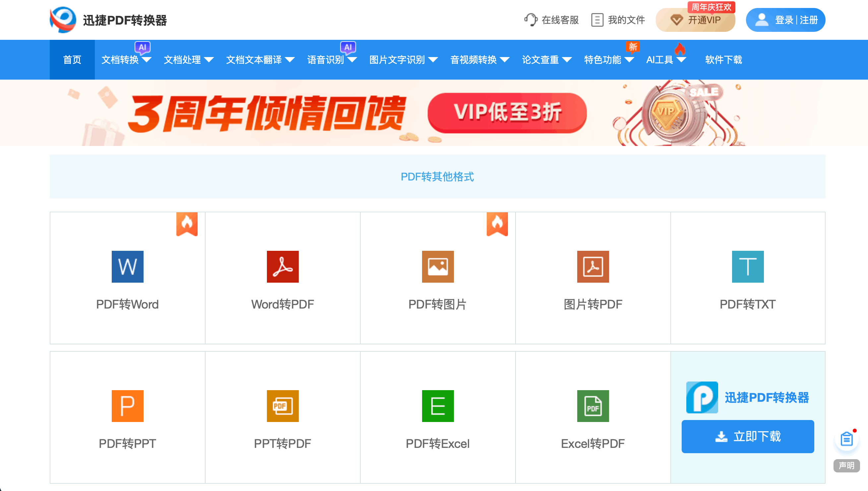This screenshot has height=491, width=868.
Task: Click the PDF转Excel green E icon
Action: pos(437,406)
